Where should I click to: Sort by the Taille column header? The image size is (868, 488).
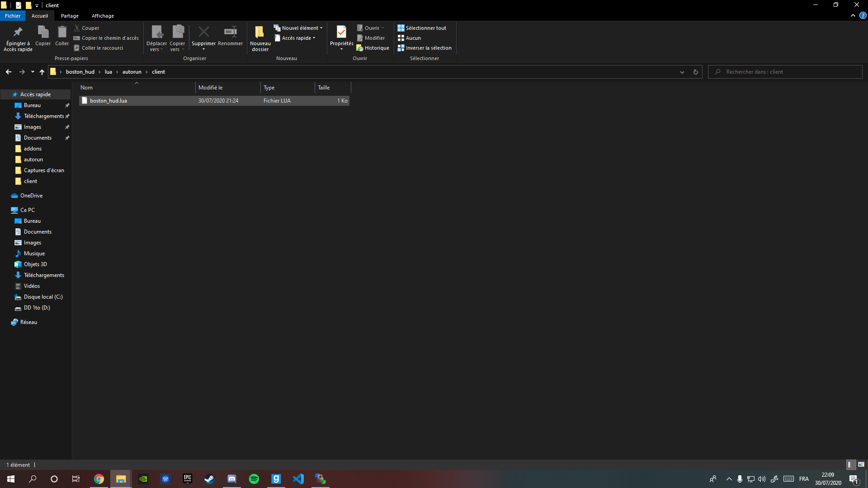click(333, 88)
